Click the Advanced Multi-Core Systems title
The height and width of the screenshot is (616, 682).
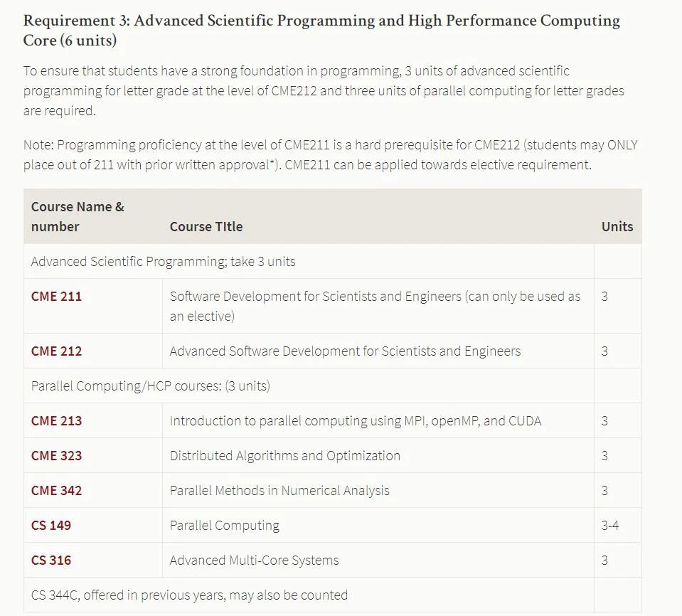point(254,560)
